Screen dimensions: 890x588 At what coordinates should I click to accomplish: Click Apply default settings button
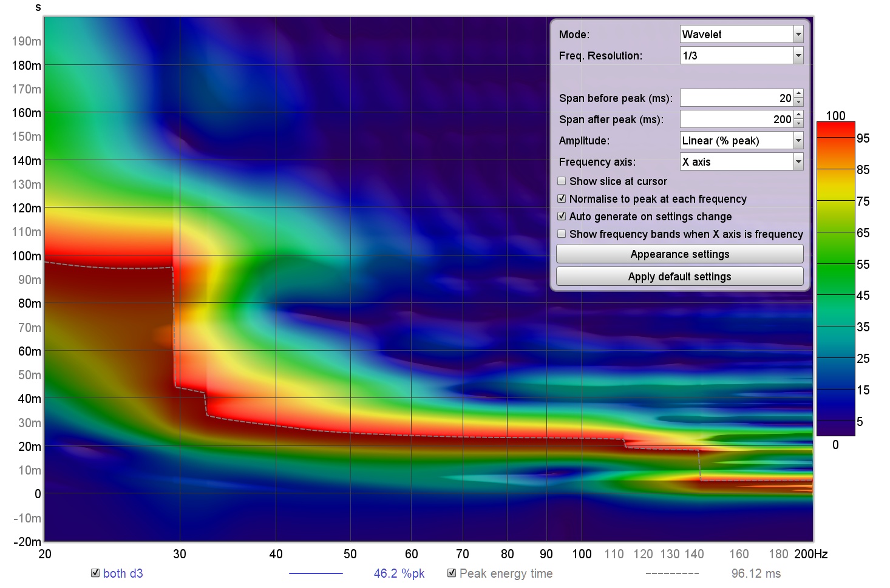(680, 276)
